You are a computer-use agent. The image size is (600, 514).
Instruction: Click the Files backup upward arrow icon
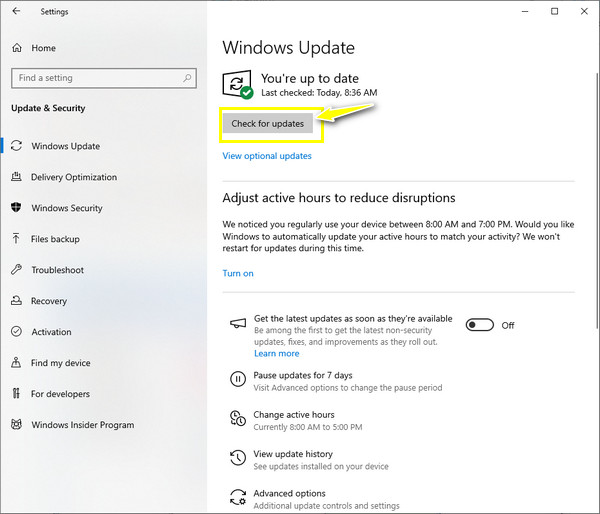(16, 238)
